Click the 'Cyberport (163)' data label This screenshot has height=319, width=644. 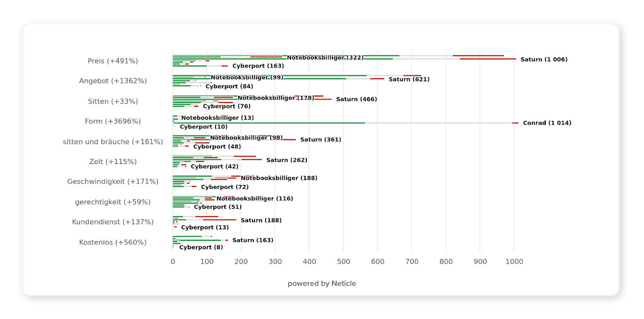coord(258,66)
